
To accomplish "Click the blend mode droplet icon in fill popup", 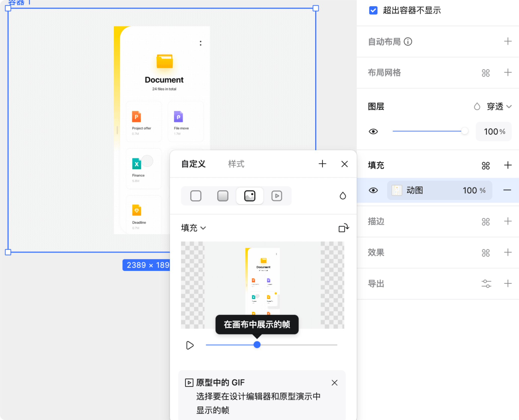I will point(343,196).
